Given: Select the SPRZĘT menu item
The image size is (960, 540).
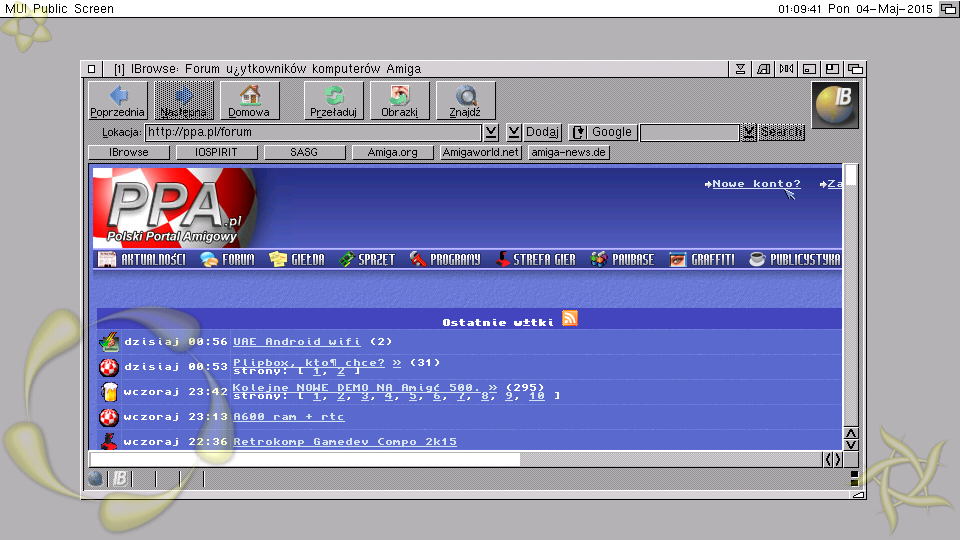Looking at the screenshot, I should pos(367,260).
